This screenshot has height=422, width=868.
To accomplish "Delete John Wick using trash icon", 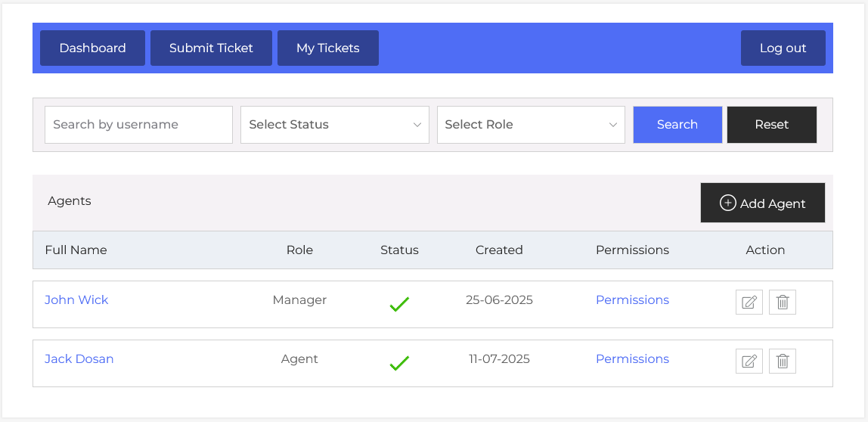I will [x=783, y=302].
